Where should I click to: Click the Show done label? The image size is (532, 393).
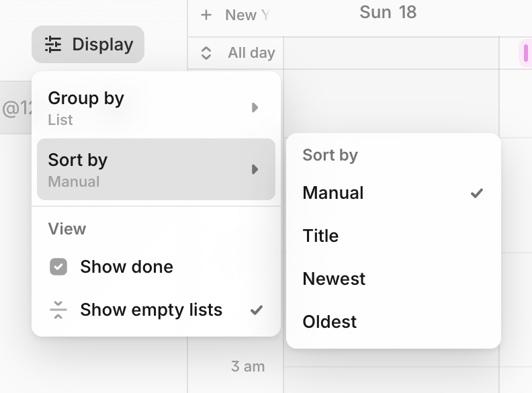coord(126,267)
